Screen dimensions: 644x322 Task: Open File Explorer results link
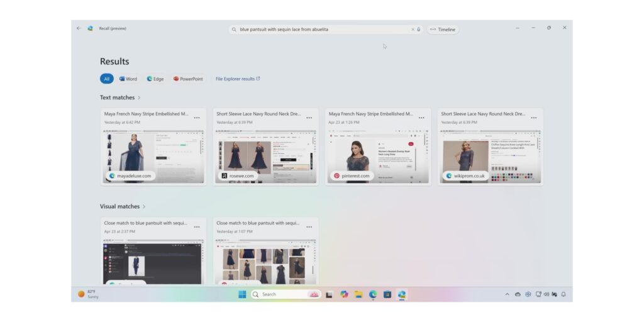[238, 79]
